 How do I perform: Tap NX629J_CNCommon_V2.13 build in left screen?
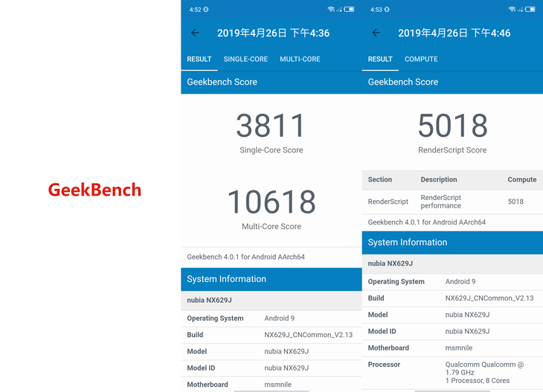tap(309, 335)
